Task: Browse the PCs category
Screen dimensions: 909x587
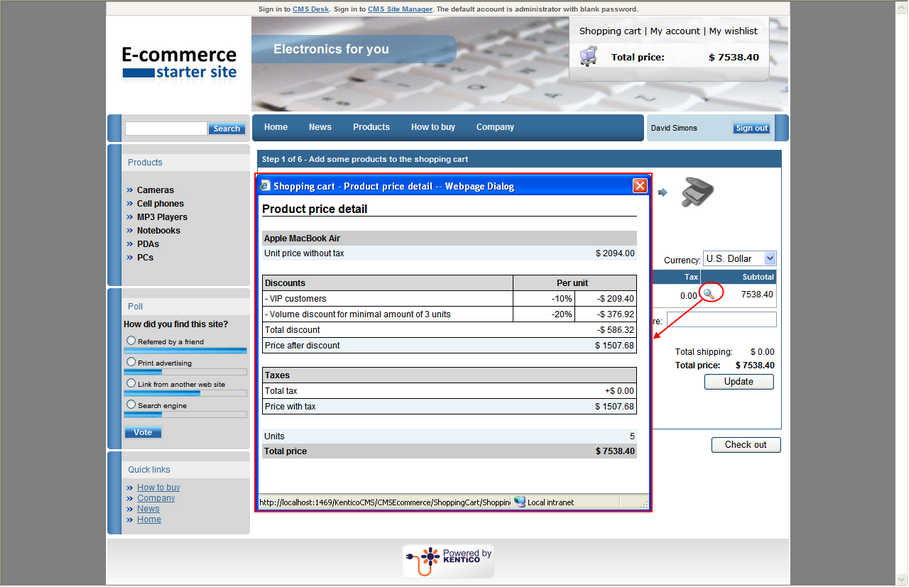Action: 145,257
